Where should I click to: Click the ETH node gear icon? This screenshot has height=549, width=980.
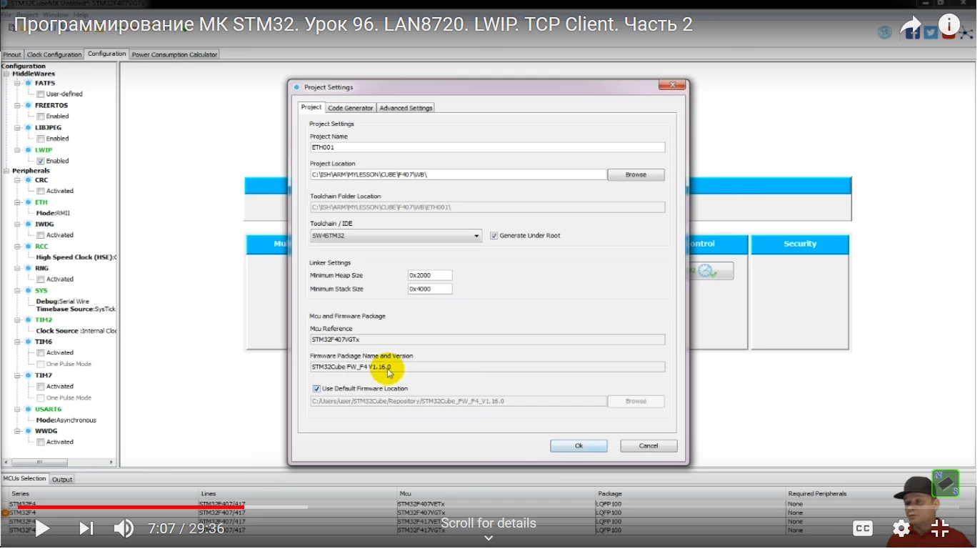(x=29, y=202)
